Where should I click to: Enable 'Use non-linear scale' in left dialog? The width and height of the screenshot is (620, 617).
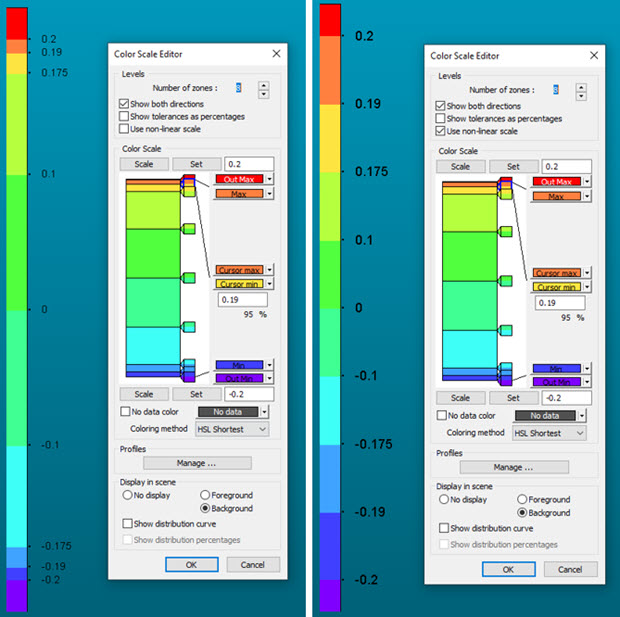(124, 129)
